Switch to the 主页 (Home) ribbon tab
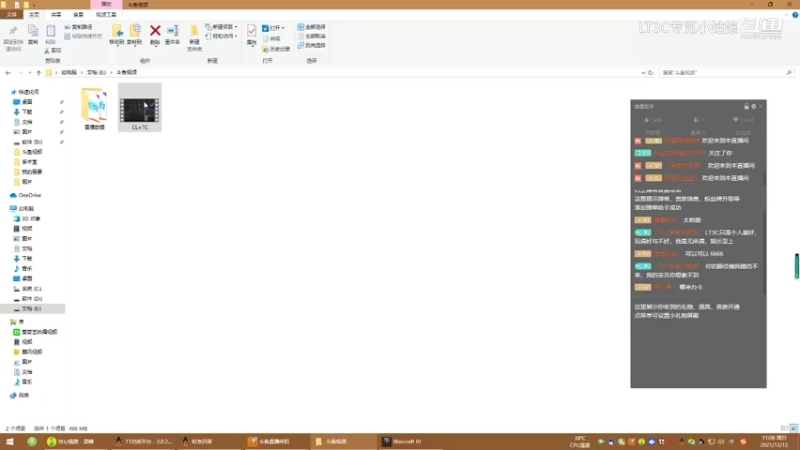 (34, 15)
